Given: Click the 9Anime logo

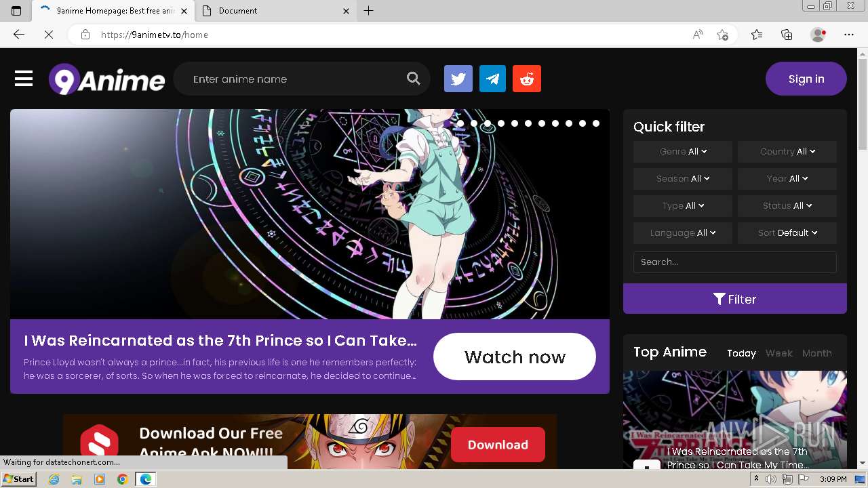Looking at the screenshot, I should [x=106, y=79].
